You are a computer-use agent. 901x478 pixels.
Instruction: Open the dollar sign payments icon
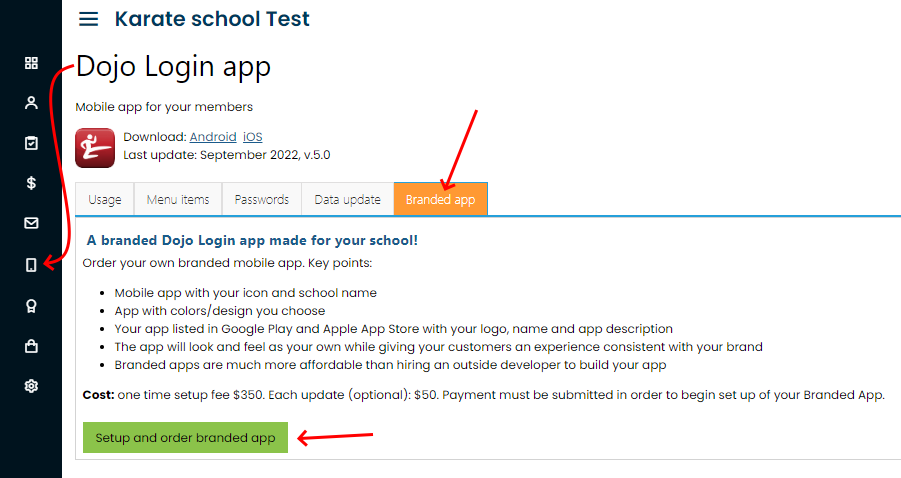[x=32, y=183]
